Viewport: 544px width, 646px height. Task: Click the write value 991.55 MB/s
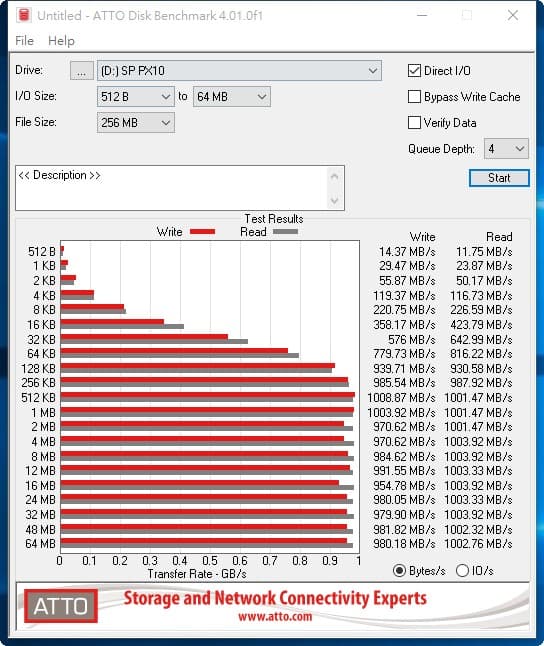[404, 471]
